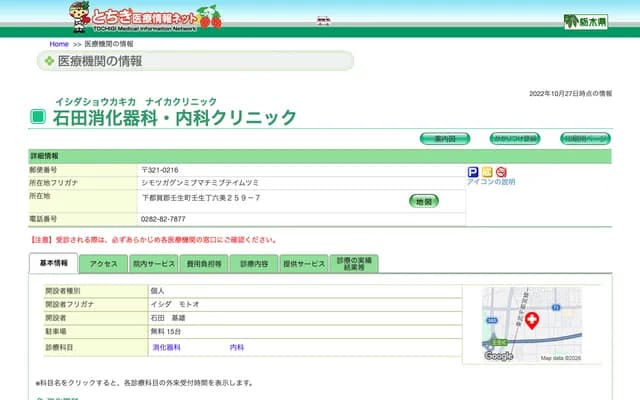Screen dimensions: 640x400
Task: Click the red hospital marker on map
Action: (532, 321)
